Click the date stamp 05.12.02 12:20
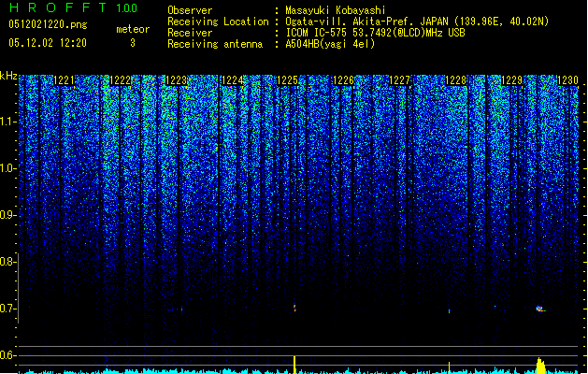Viewport: 588px width, 374px height. [x=48, y=43]
